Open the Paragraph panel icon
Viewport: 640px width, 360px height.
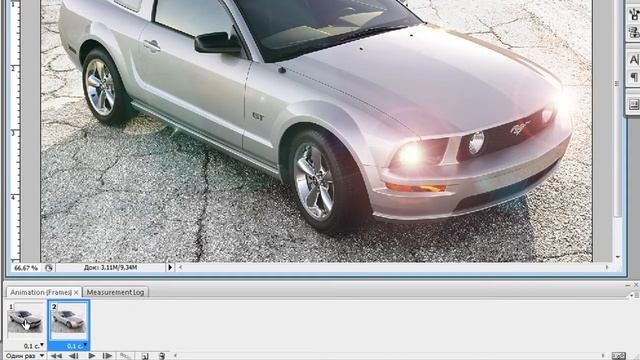tap(633, 77)
